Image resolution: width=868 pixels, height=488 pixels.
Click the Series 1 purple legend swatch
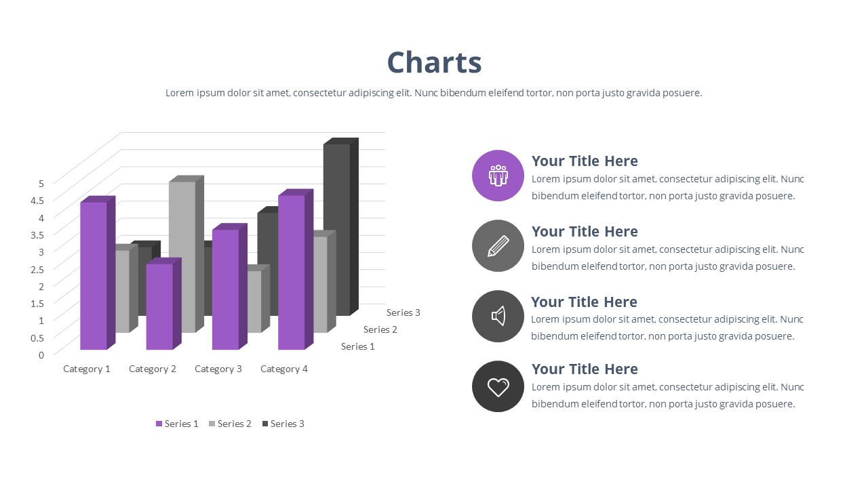[159, 424]
